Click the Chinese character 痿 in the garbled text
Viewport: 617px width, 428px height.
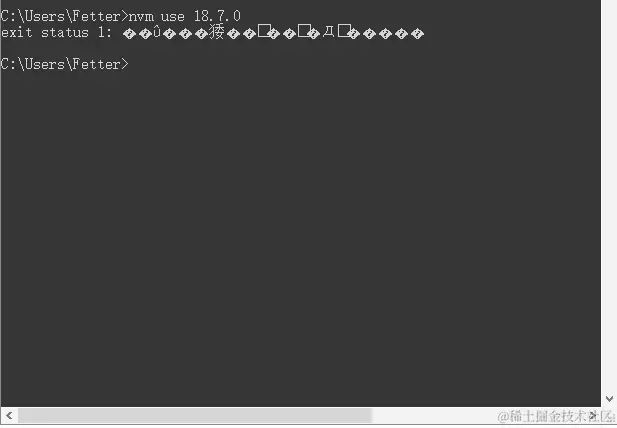tap(216, 32)
